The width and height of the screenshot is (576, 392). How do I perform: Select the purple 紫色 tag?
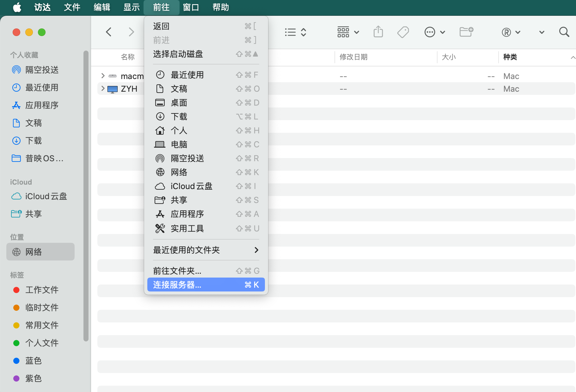pyautogui.click(x=40, y=378)
